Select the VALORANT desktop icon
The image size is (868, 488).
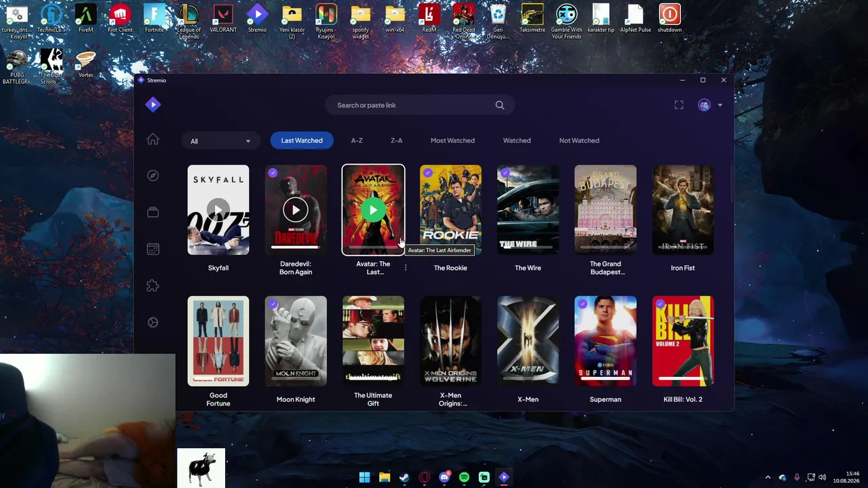(223, 19)
